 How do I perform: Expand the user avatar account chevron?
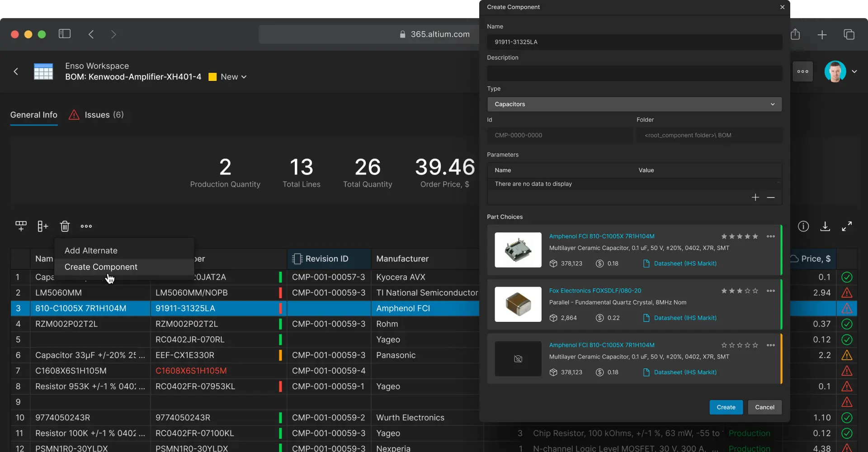[x=854, y=71]
